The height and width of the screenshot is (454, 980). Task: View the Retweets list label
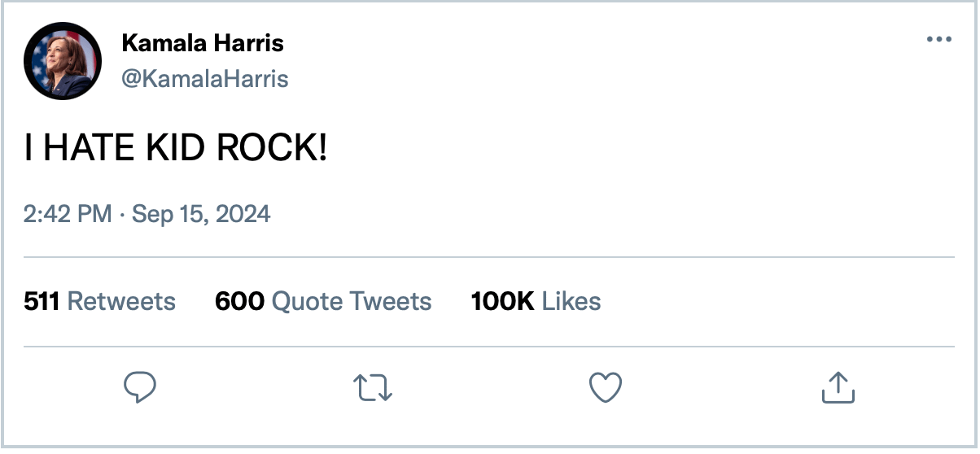121,302
